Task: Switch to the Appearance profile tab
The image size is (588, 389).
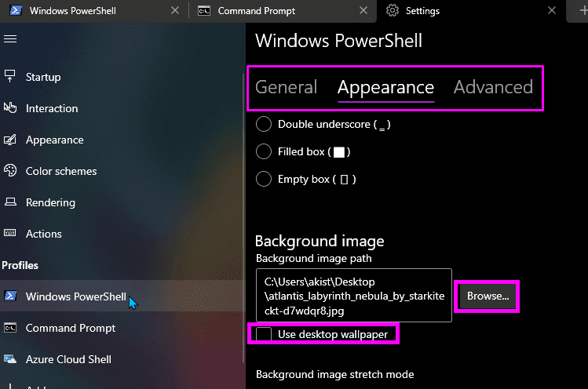Action: pos(386,88)
